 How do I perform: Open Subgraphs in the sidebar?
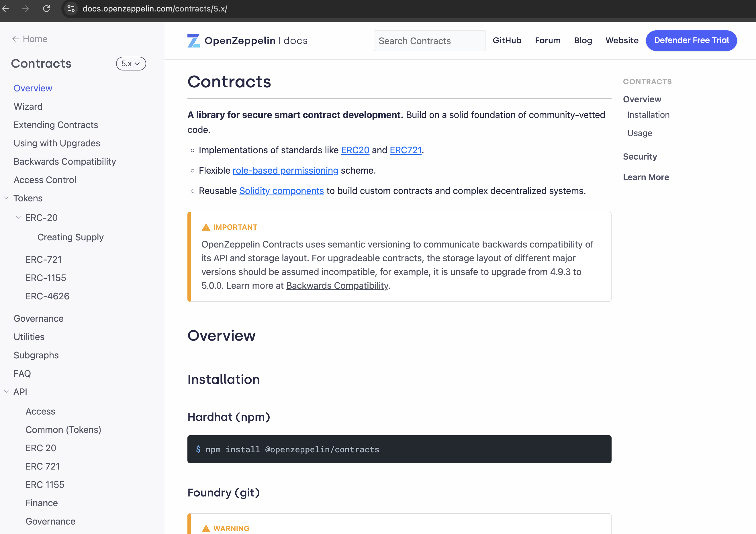coord(36,355)
